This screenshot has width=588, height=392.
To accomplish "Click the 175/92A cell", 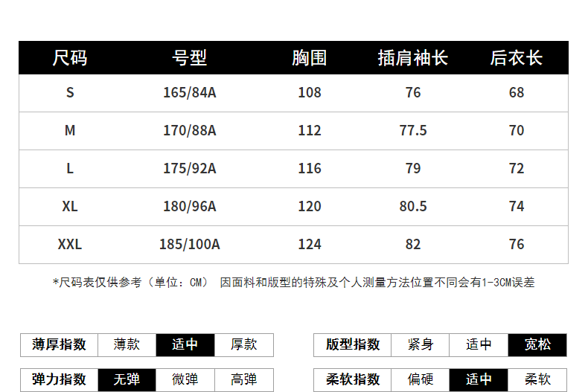I will coord(189,168).
